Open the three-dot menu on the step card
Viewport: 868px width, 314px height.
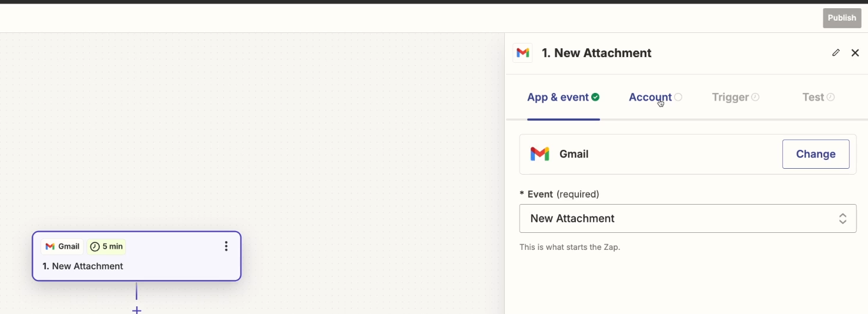pos(226,246)
